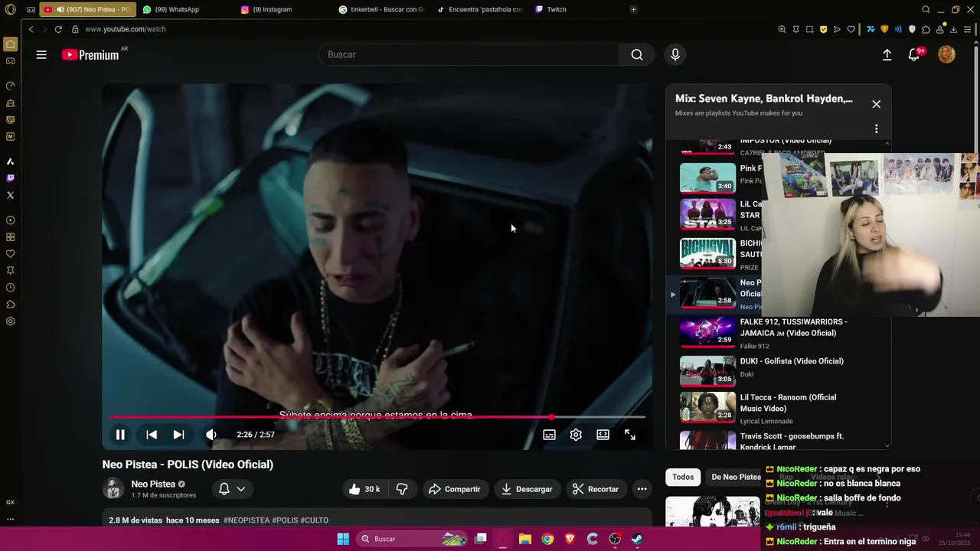The image size is (980, 551).
Task: Open File Explorer from taskbar
Action: pyautogui.click(x=525, y=539)
